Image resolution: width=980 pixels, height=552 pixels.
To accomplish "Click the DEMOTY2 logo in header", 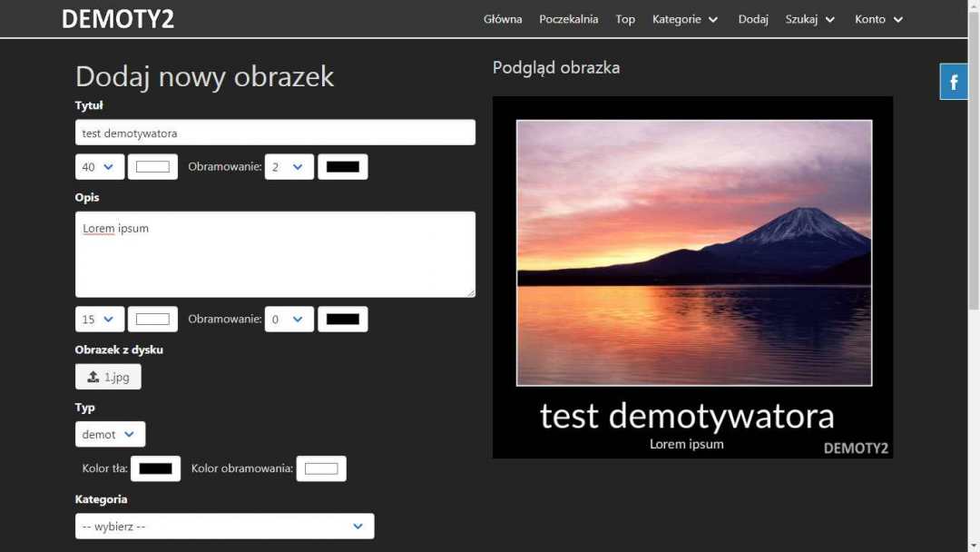I will 118,19.
